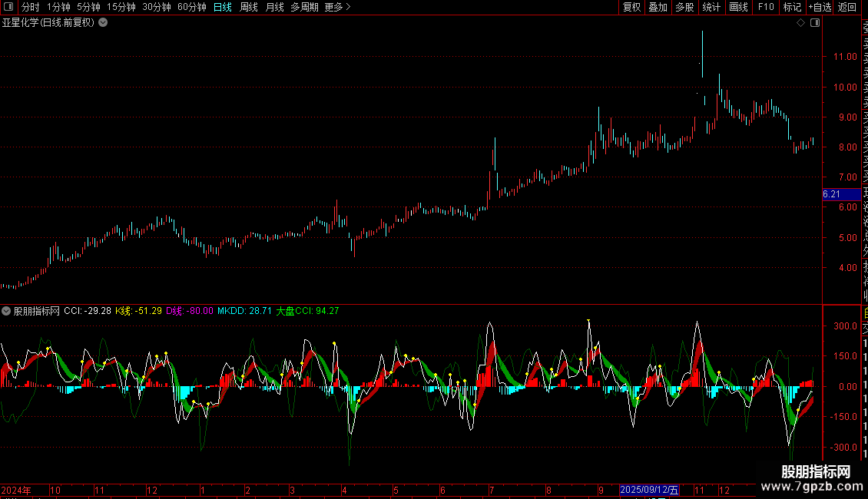Select the 日线 daily tab
Screen dimensions: 868x499
click(223, 7)
